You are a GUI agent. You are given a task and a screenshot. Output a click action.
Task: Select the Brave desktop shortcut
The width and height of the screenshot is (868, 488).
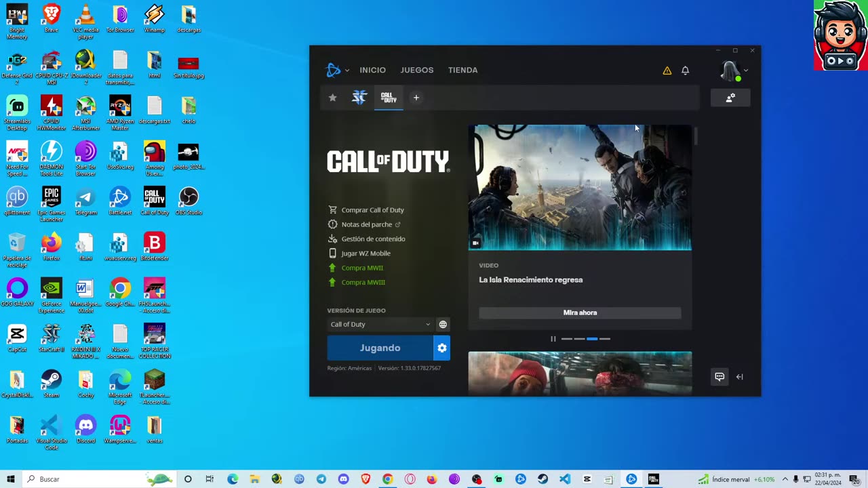pyautogui.click(x=52, y=19)
